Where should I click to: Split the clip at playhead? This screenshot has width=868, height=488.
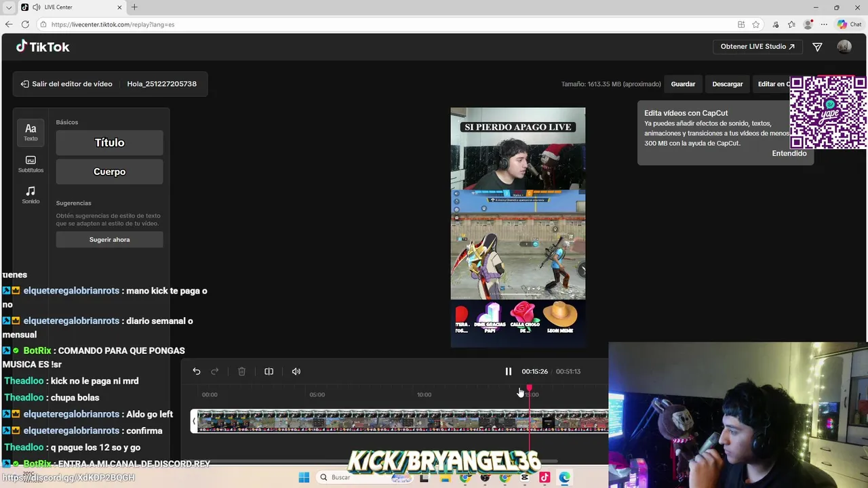pos(269,371)
